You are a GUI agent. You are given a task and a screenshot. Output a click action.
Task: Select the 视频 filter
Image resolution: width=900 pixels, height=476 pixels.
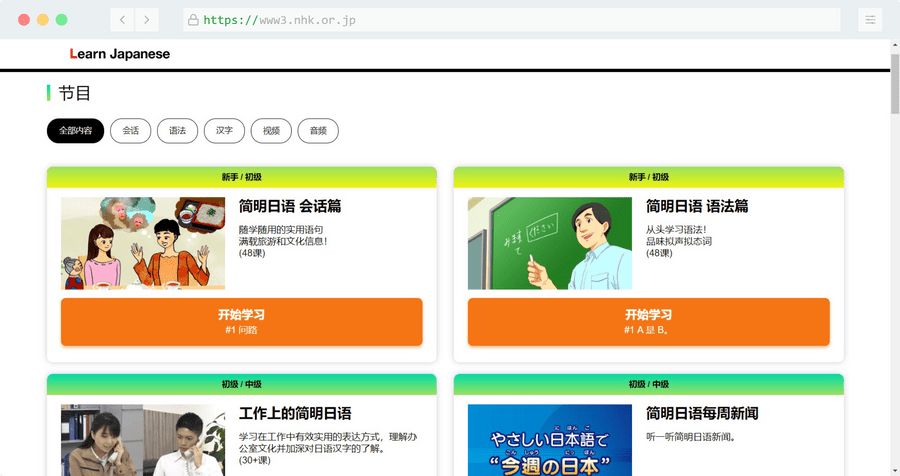(x=271, y=131)
